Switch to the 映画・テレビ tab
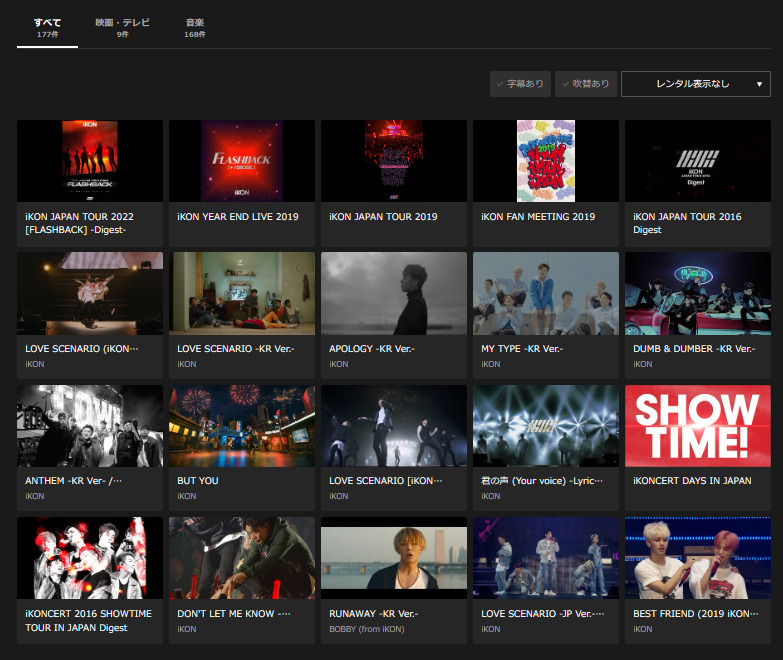783x660 pixels. 122,27
